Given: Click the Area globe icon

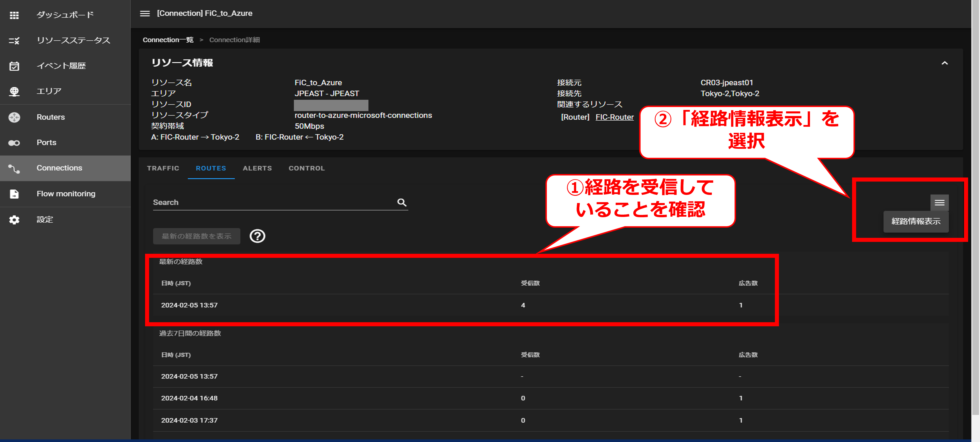Looking at the screenshot, I should [x=14, y=92].
